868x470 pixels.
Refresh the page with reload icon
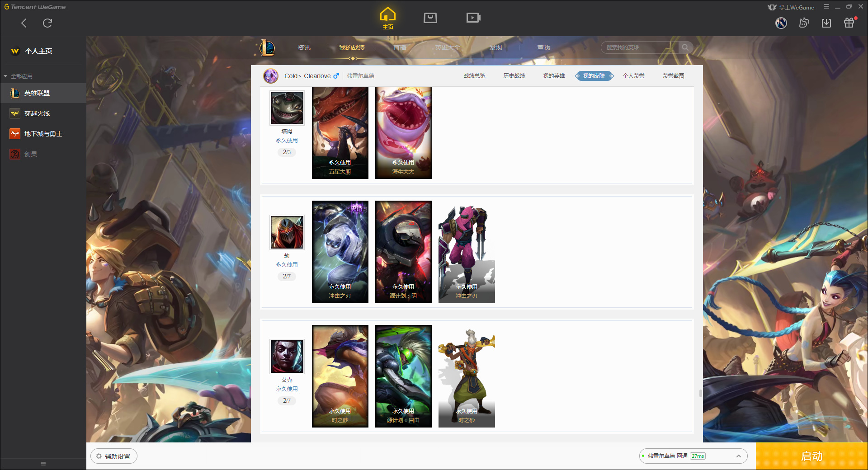[47, 23]
